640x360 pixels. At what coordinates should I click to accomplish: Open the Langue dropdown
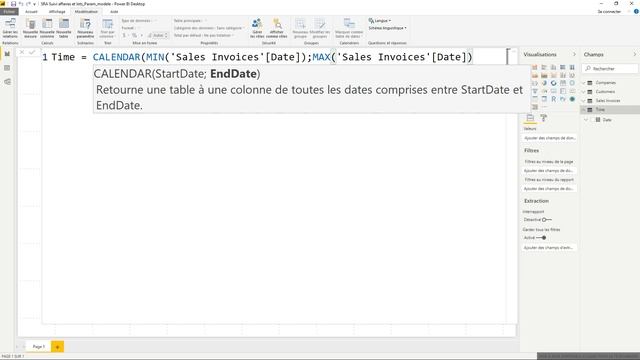point(380,20)
